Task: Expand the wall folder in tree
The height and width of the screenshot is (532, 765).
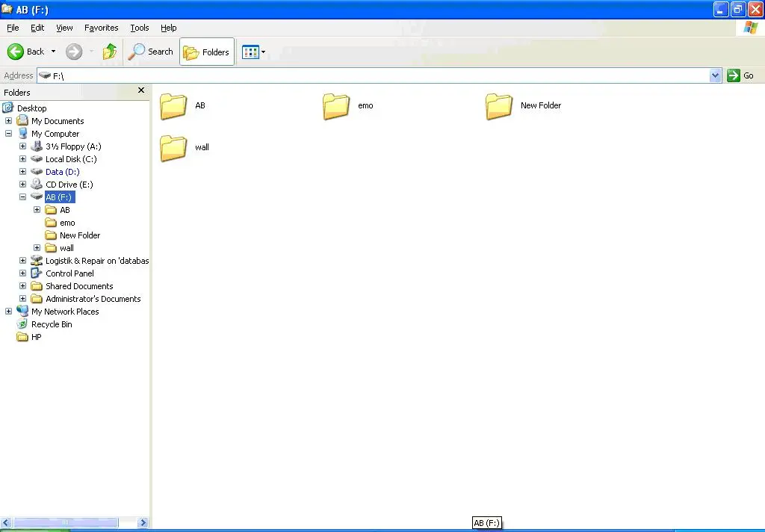Action: (37, 248)
